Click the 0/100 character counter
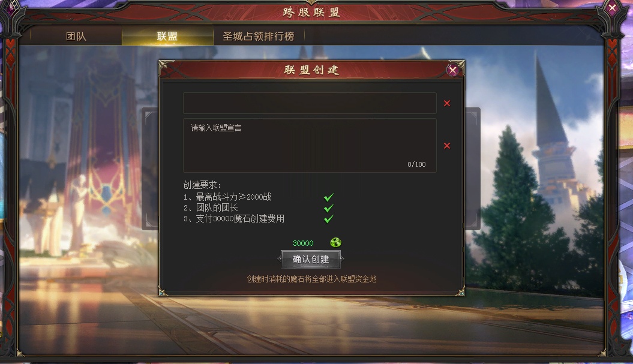The height and width of the screenshot is (364, 633). pyautogui.click(x=416, y=164)
